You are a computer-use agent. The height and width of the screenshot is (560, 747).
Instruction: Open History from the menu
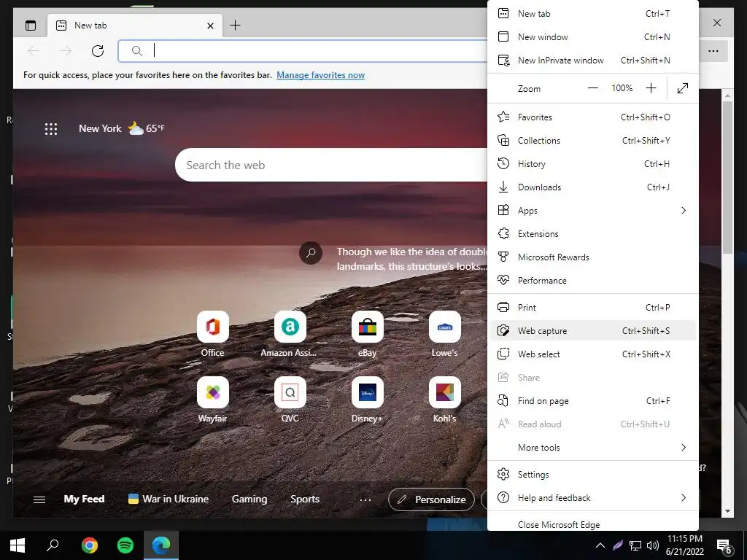point(592,164)
